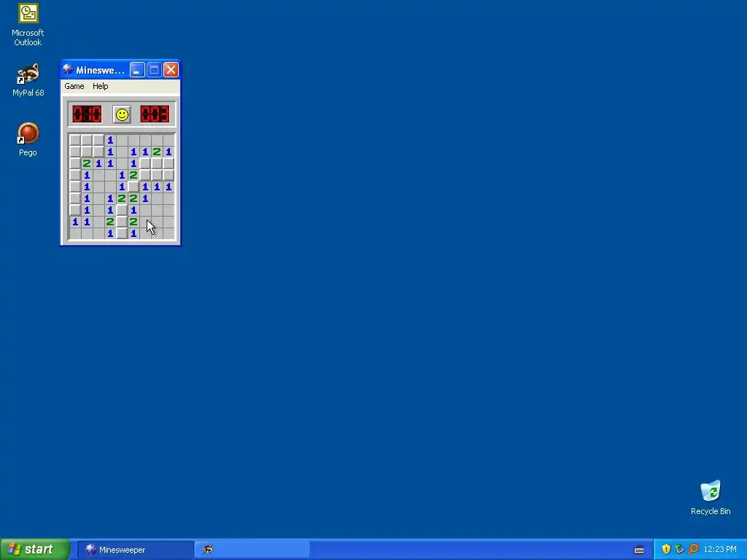
Task: Open the Game menu in Minesweeper
Action: 74,86
